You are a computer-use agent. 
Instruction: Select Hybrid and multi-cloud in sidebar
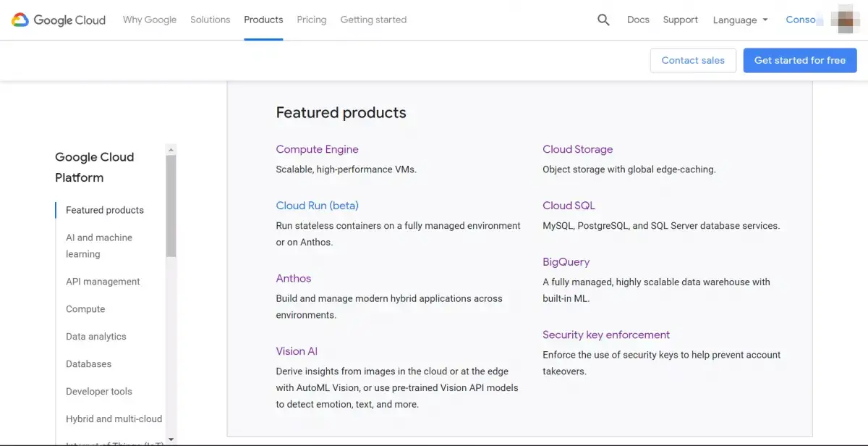[x=114, y=419]
